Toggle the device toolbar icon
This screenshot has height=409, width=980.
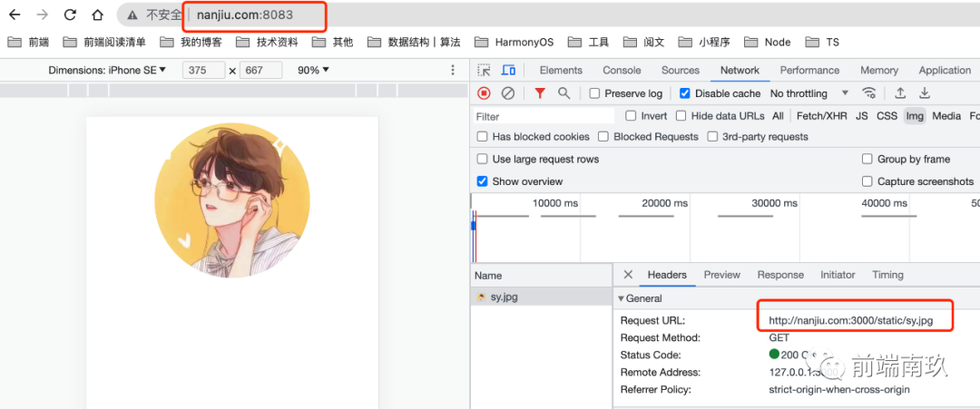pyautogui.click(x=509, y=70)
